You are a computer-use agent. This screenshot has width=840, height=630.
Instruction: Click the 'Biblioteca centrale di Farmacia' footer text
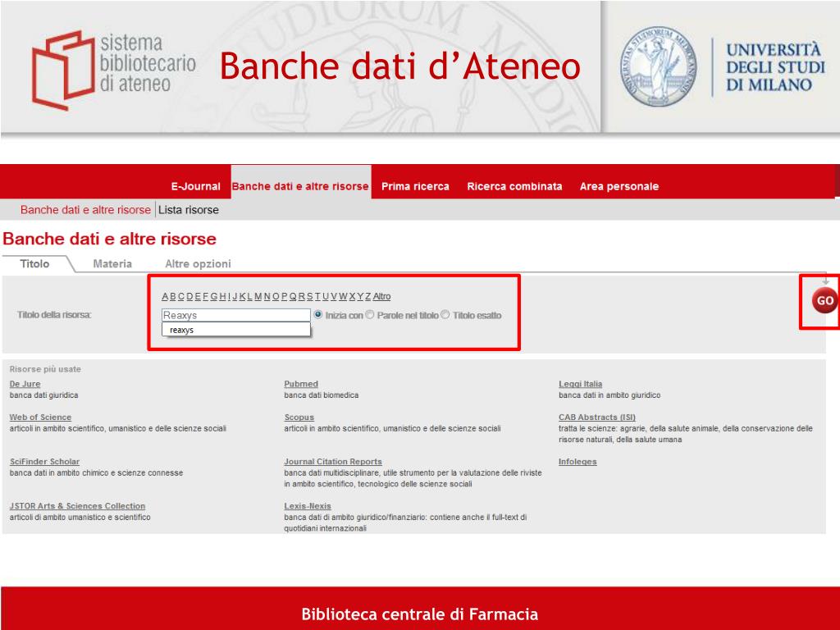(419, 614)
